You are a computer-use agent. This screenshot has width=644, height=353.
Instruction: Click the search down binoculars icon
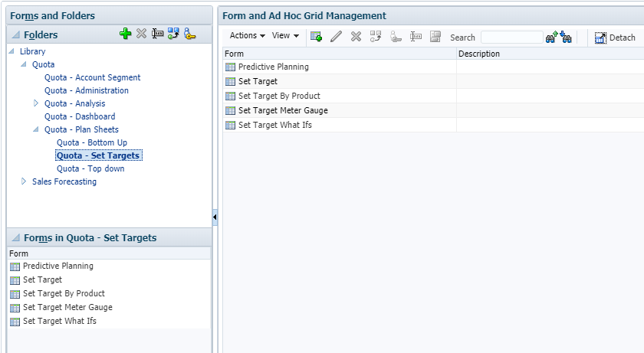coord(566,37)
